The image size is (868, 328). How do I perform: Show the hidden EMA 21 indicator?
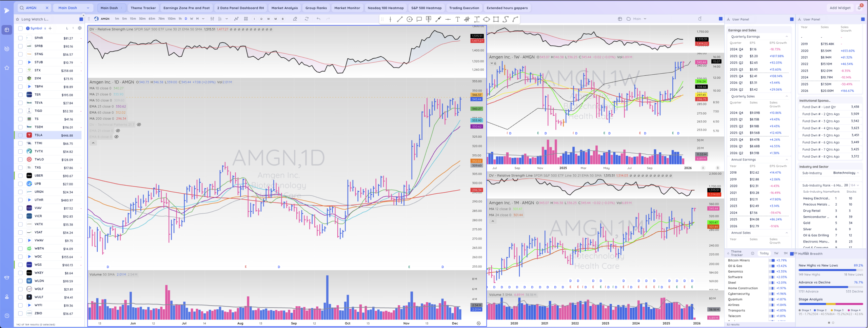click(x=118, y=131)
